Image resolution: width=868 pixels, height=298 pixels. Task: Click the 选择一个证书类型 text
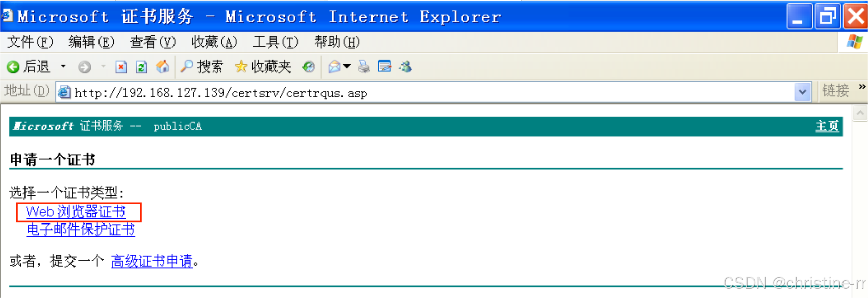click(67, 193)
